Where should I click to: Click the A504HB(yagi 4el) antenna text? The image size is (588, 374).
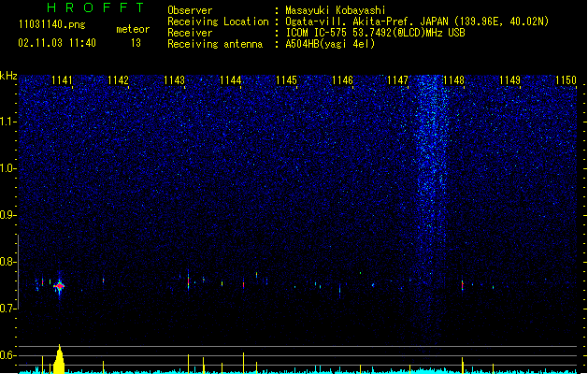pyautogui.click(x=330, y=44)
